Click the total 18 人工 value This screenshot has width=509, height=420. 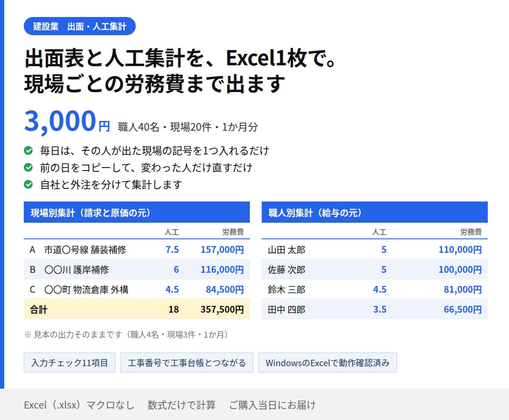point(173,309)
